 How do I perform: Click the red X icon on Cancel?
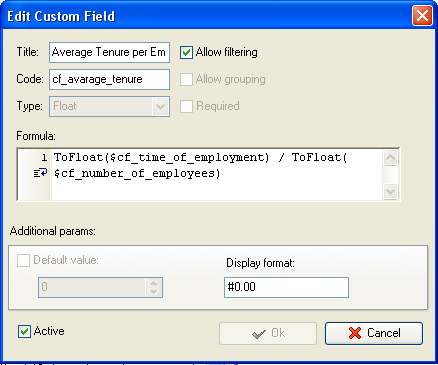click(355, 333)
